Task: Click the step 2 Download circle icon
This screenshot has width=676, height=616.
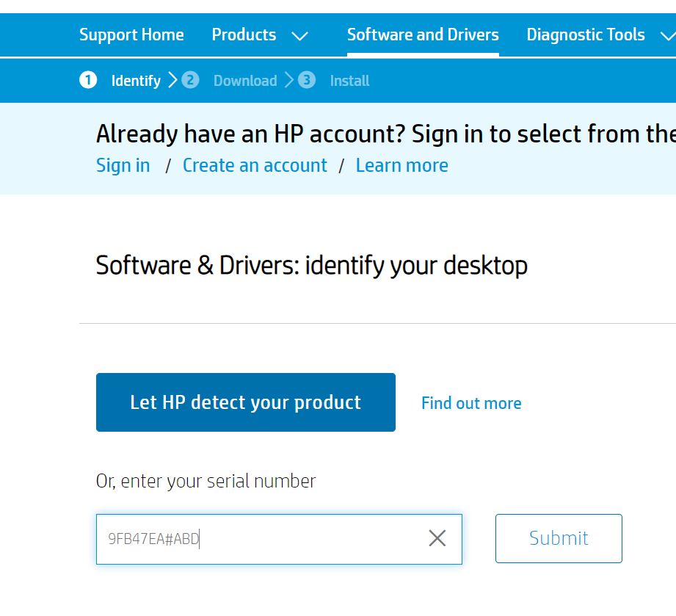Action: 190,80
